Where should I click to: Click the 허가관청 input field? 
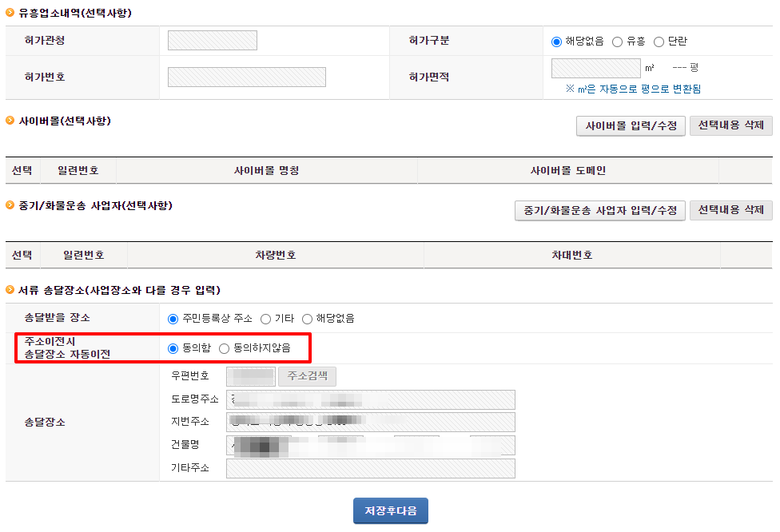[x=212, y=39]
